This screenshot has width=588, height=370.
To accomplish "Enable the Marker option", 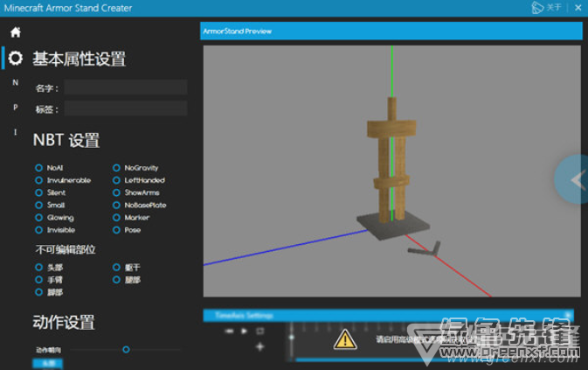I will 116,218.
